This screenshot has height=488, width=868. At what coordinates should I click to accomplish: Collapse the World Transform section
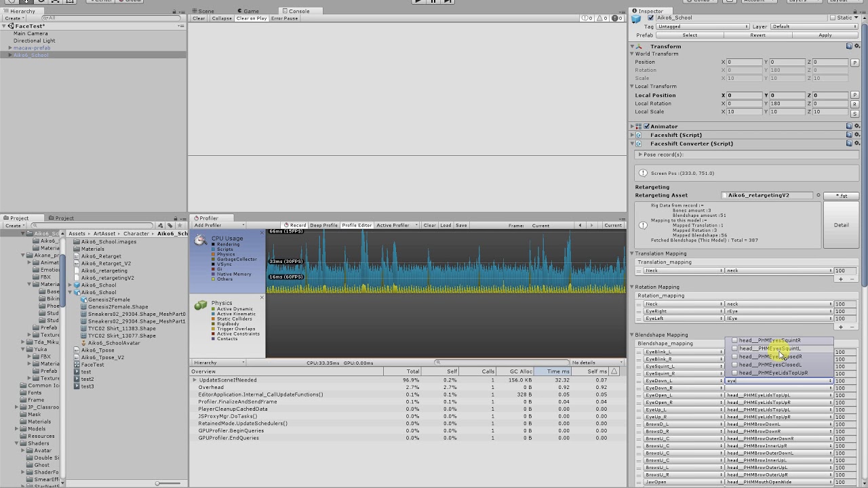pos(632,54)
